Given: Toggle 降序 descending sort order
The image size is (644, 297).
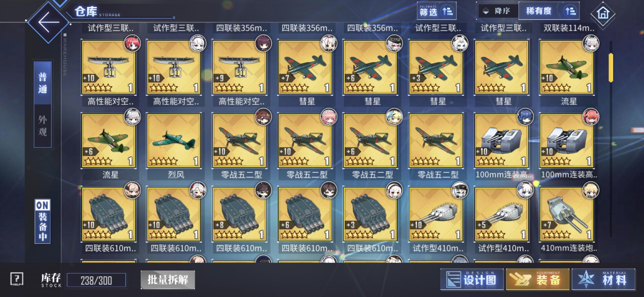Looking at the screenshot, I should [498, 11].
